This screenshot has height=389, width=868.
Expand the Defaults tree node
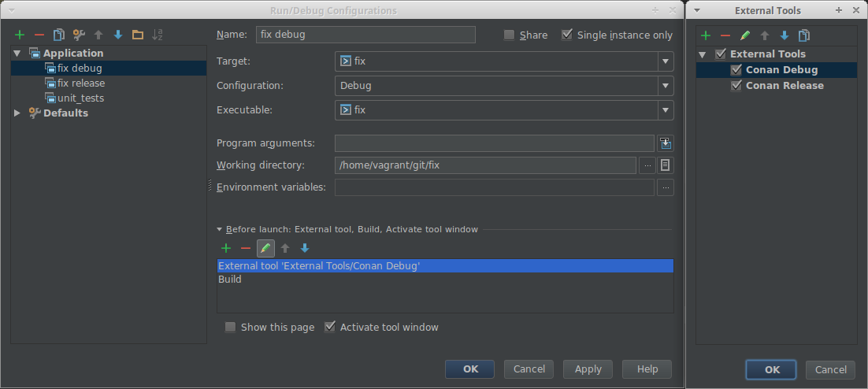17,113
